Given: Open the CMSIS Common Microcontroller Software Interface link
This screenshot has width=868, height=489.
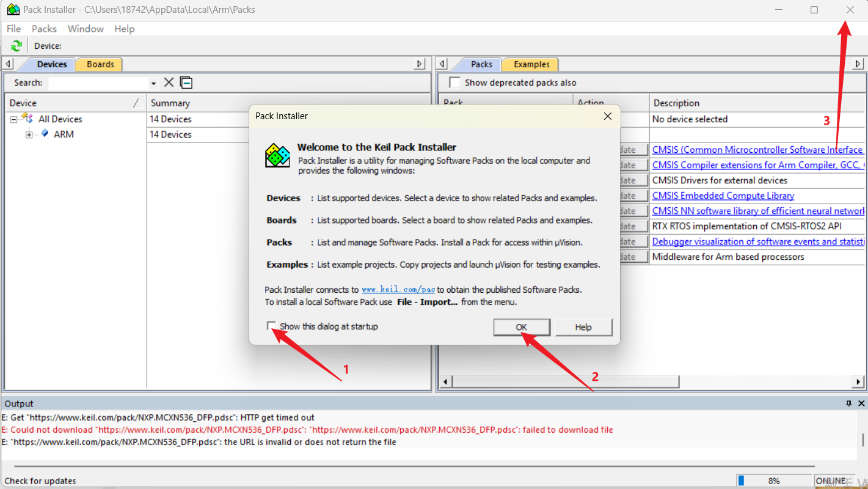Looking at the screenshot, I should 757,150.
